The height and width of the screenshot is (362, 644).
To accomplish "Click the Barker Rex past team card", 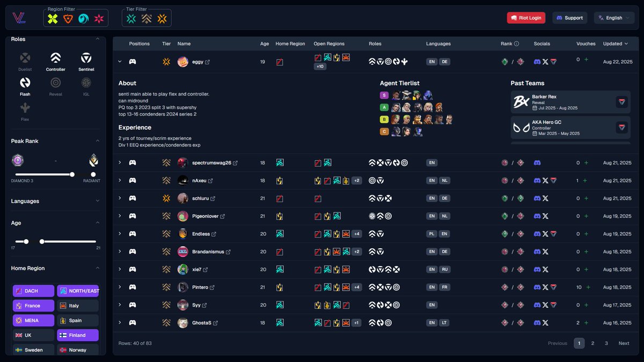I will pyautogui.click(x=570, y=102).
